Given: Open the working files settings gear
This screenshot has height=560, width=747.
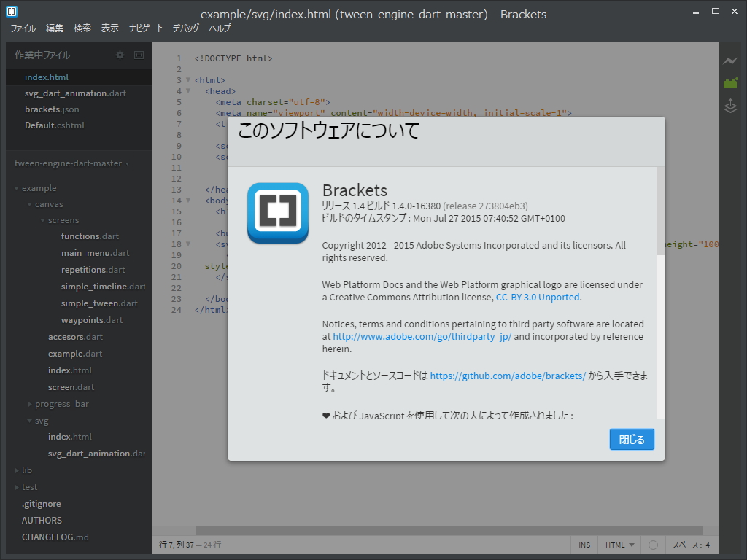Looking at the screenshot, I should click(120, 55).
